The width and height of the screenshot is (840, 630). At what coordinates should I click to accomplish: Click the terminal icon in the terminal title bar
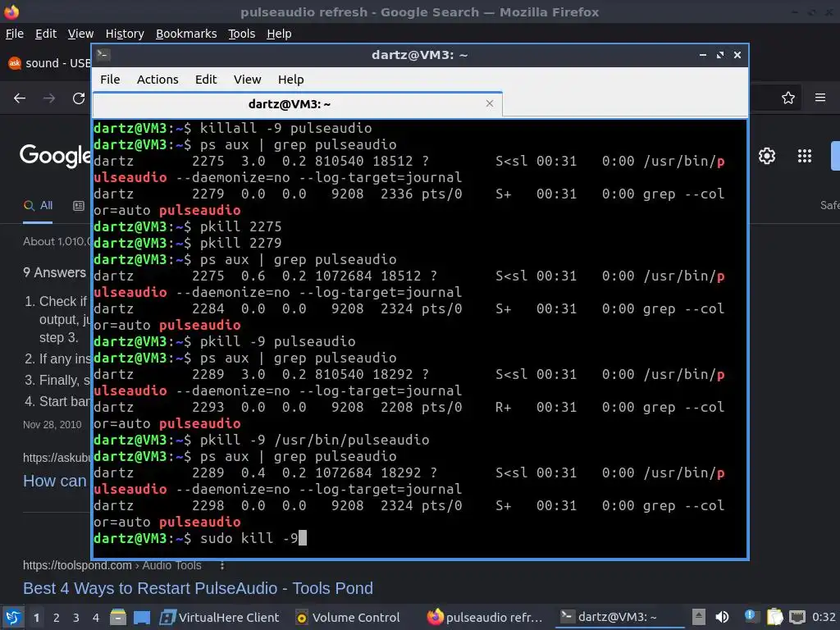point(103,55)
